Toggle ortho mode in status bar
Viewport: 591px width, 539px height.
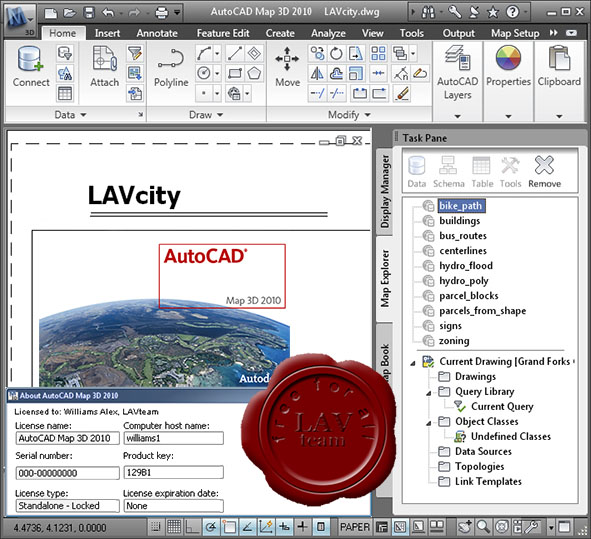[192, 527]
